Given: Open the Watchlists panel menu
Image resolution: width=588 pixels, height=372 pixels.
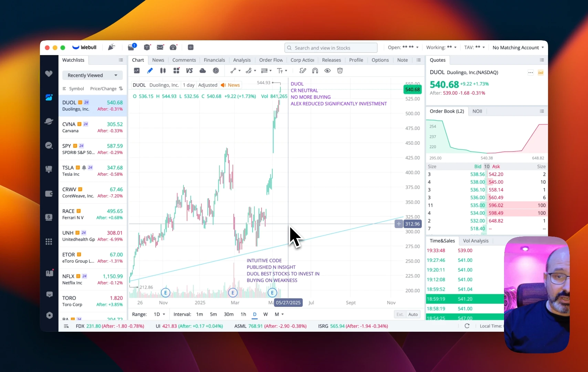Looking at the screenshot, I should coord(121,60).
